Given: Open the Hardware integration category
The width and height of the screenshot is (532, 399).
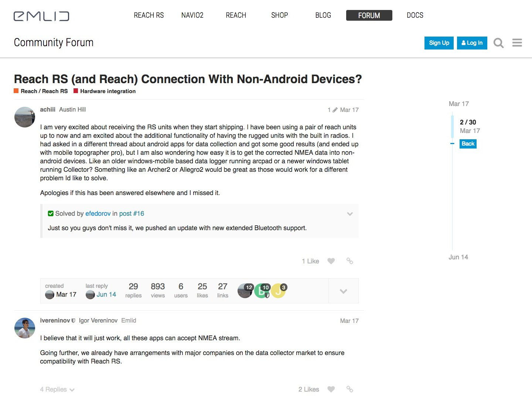Looking at the screenshot, I should (105, 91).
